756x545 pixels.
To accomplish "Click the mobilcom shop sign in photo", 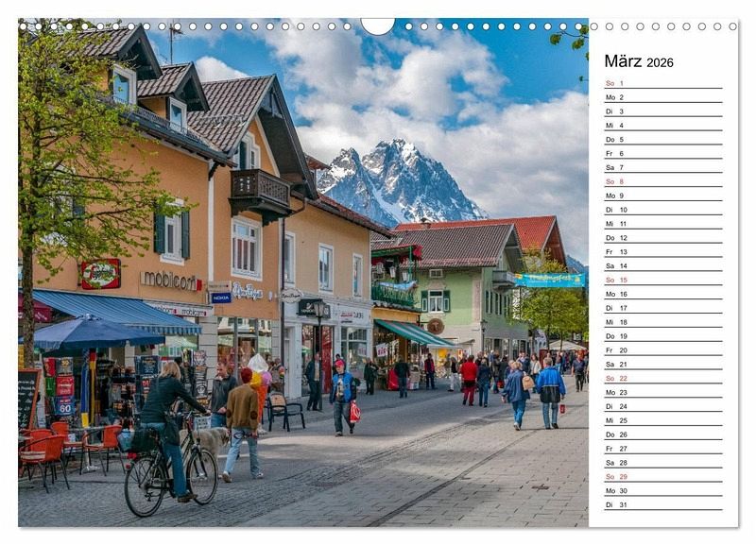I will tap(171, 281).
